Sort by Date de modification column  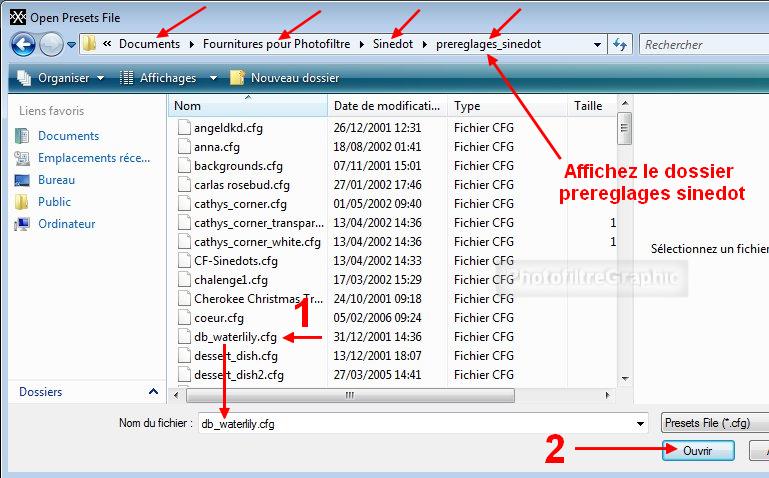click(386, 106)
